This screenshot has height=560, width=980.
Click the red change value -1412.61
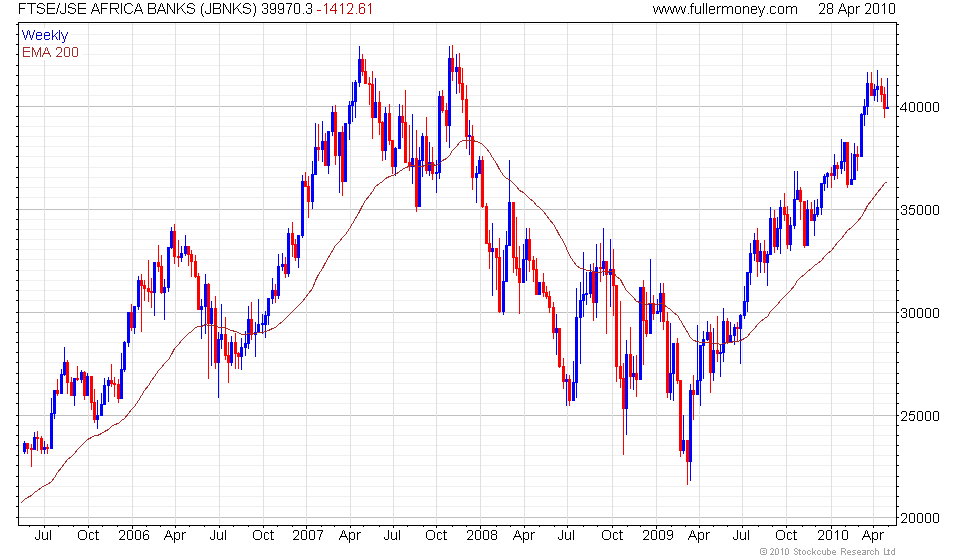click(344, 9)
